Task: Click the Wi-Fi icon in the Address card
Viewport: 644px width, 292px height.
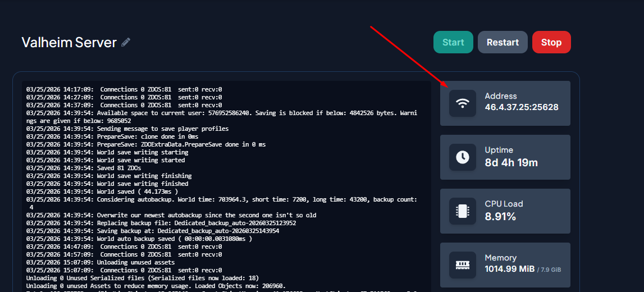Action: click(462, 103)
